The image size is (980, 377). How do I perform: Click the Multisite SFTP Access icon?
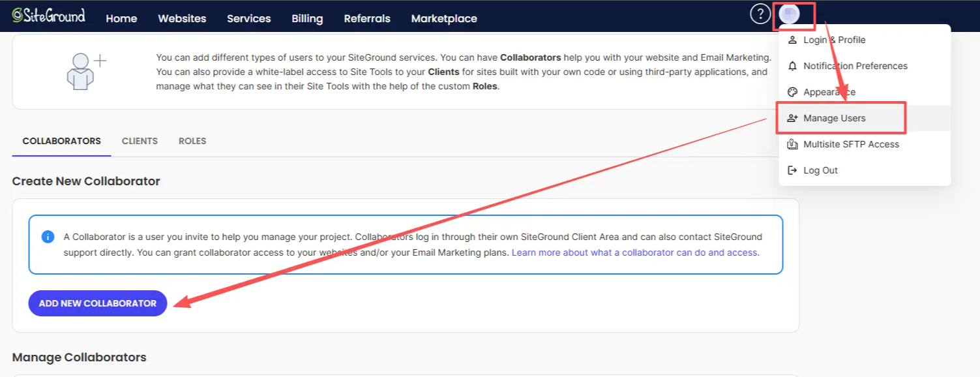tap(793, 144)
